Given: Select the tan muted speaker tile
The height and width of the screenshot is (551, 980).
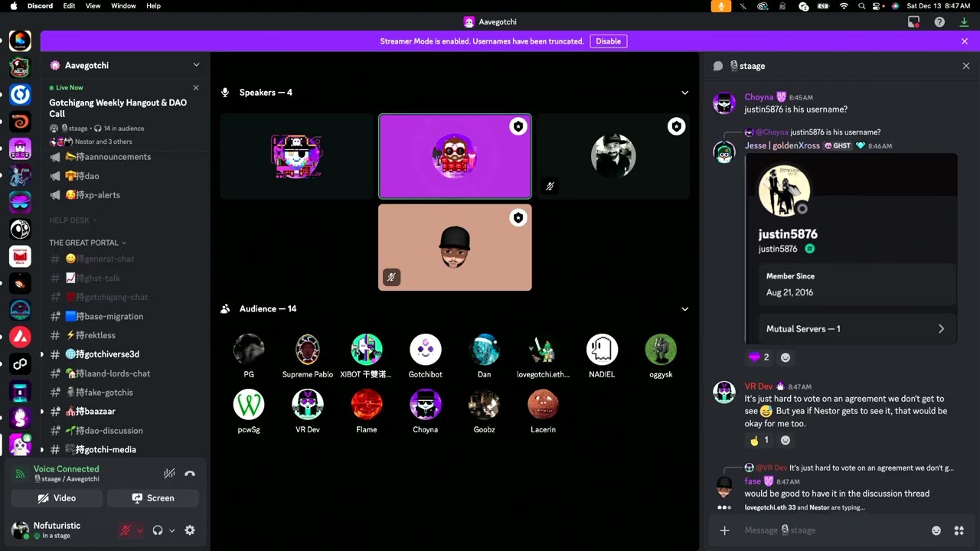Looking at the screenshot, I should (x=455, y=247).
